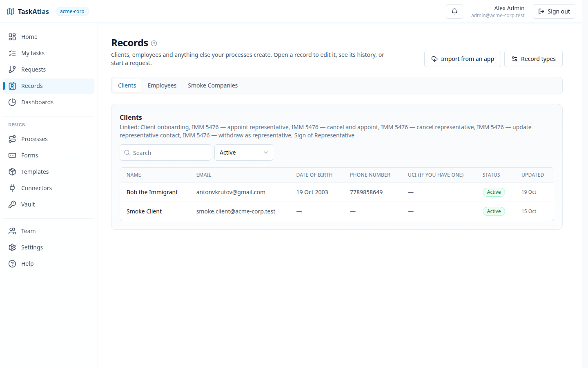Click the Settings gear icon
Viewport: 588px width, 368px height.
point(12,247)
